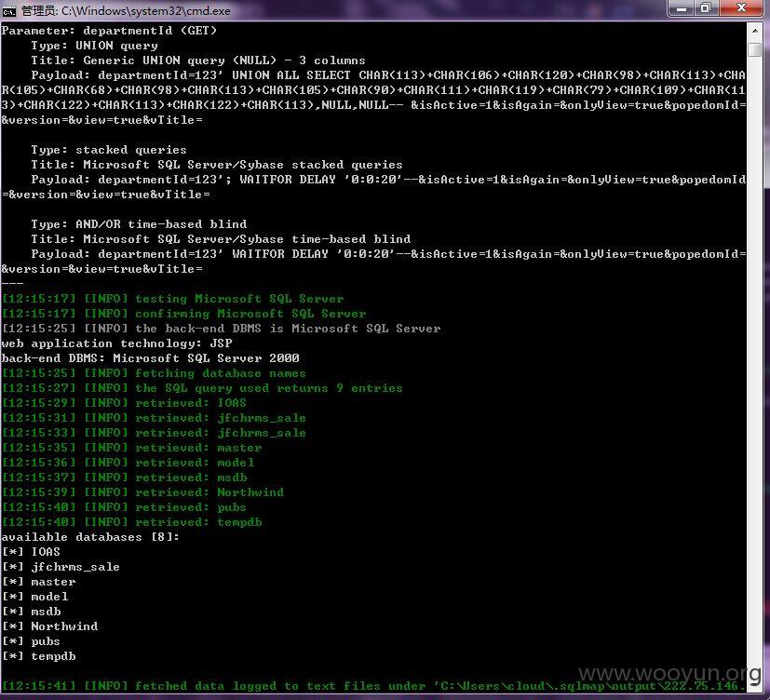Click '[*] pubs' database entry
This screenshot has width=770, height=700.
tap(31, 641)
